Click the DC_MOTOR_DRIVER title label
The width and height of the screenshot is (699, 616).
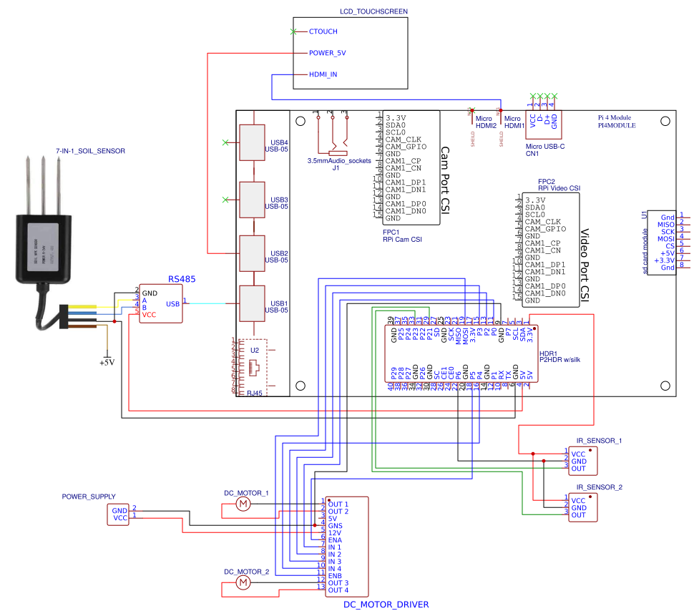[x=386, y=605]
